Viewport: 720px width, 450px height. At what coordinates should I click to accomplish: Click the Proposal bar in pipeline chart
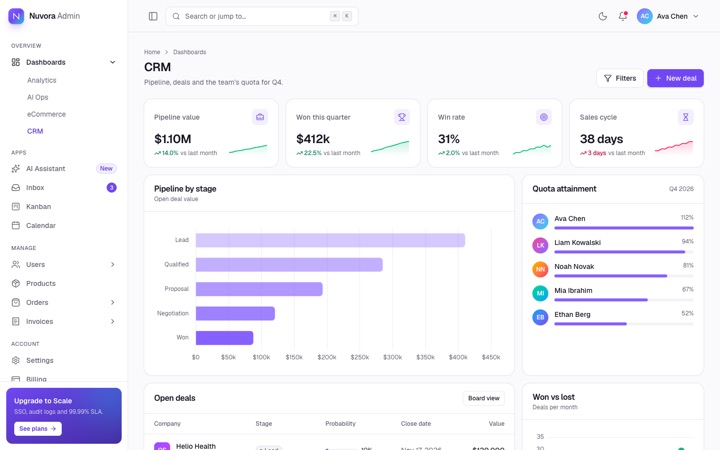tap(259, 289)
